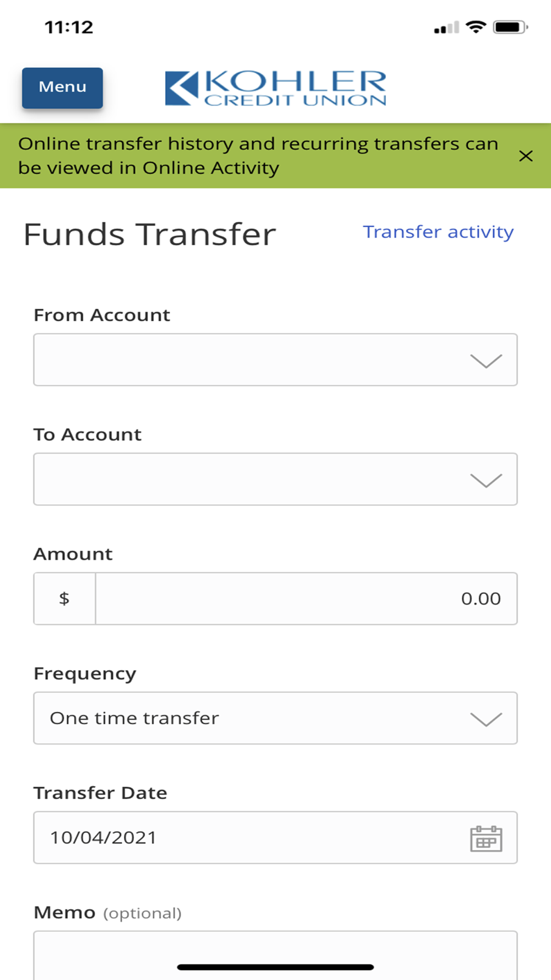Focus the Memo optional text field
Screen dimensions: 551x980
(x=275, y=955)
